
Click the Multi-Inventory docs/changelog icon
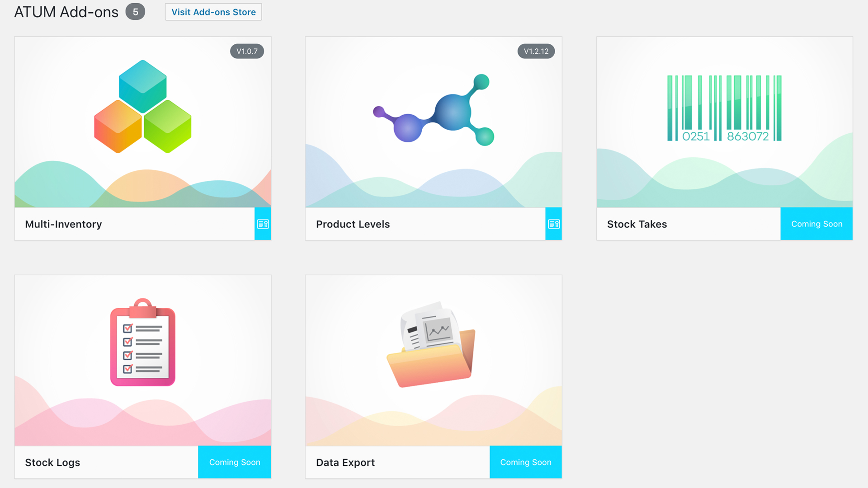[x=262, y=224]
